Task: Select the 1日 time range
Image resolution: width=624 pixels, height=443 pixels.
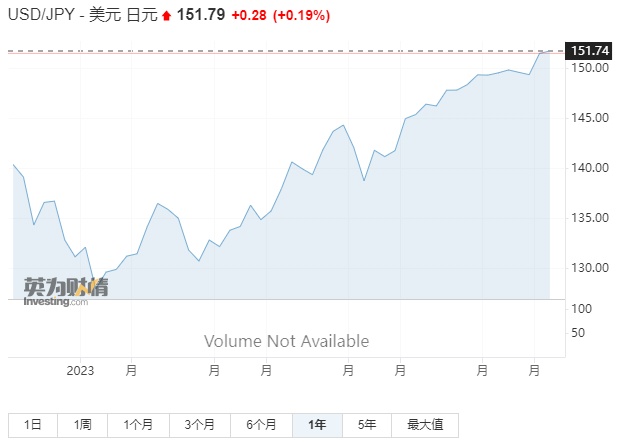Action: point(33,424)
